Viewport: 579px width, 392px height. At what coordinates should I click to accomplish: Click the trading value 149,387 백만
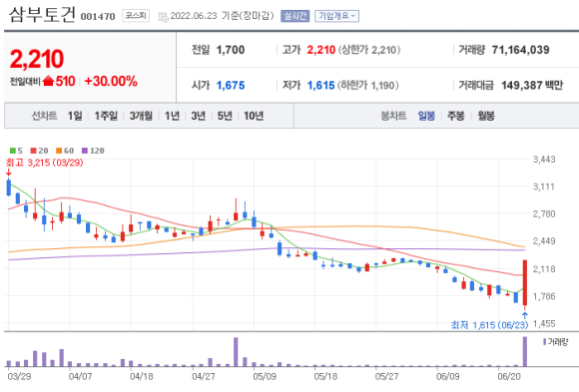click(532, 85)
